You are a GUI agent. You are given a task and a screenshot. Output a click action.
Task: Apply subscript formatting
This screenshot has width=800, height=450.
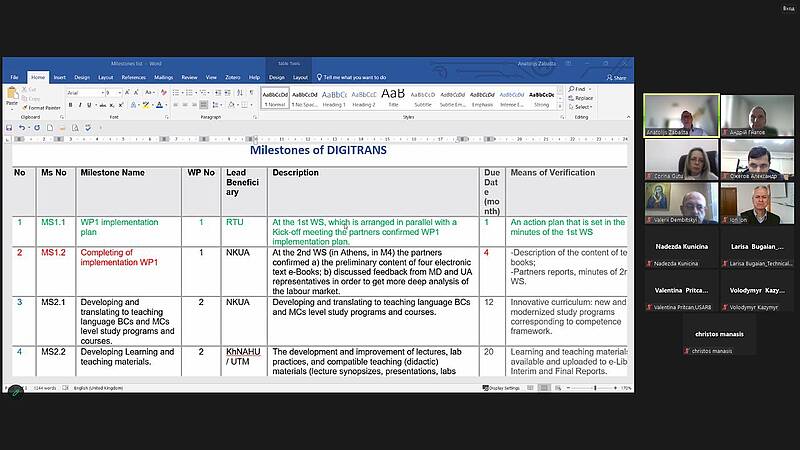[x=112, y=105]
